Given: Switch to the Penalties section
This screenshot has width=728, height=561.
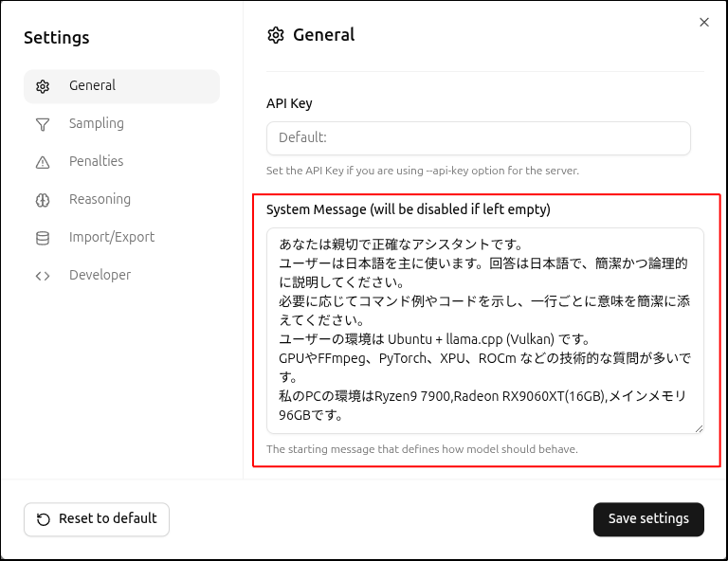Looking at the screenshot, I should [x=96, y=161].
